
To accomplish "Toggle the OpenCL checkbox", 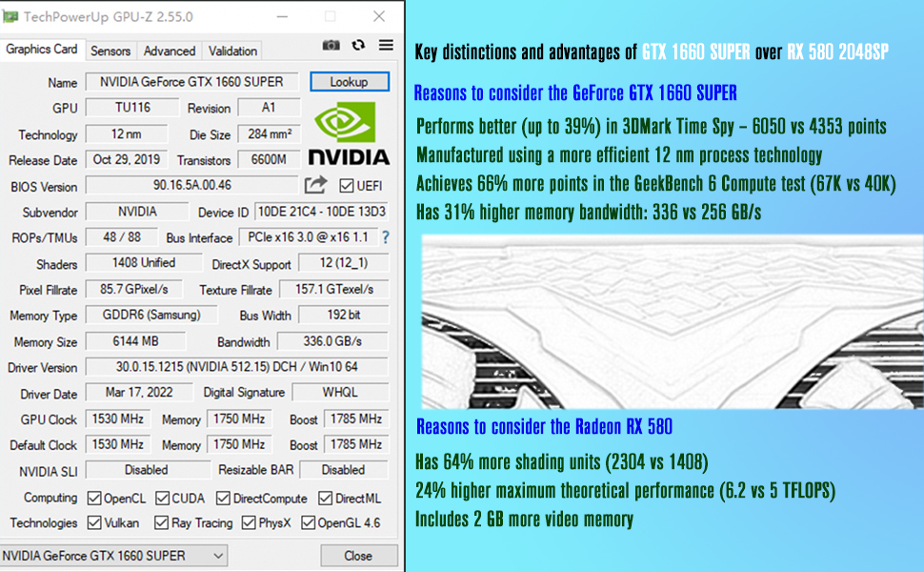I will 94,499.
